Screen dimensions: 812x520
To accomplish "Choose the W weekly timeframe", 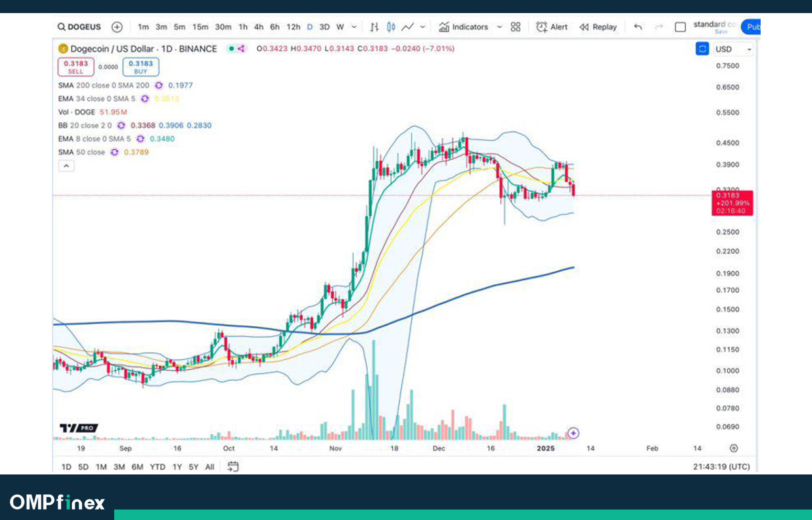I will pos(340,27).
